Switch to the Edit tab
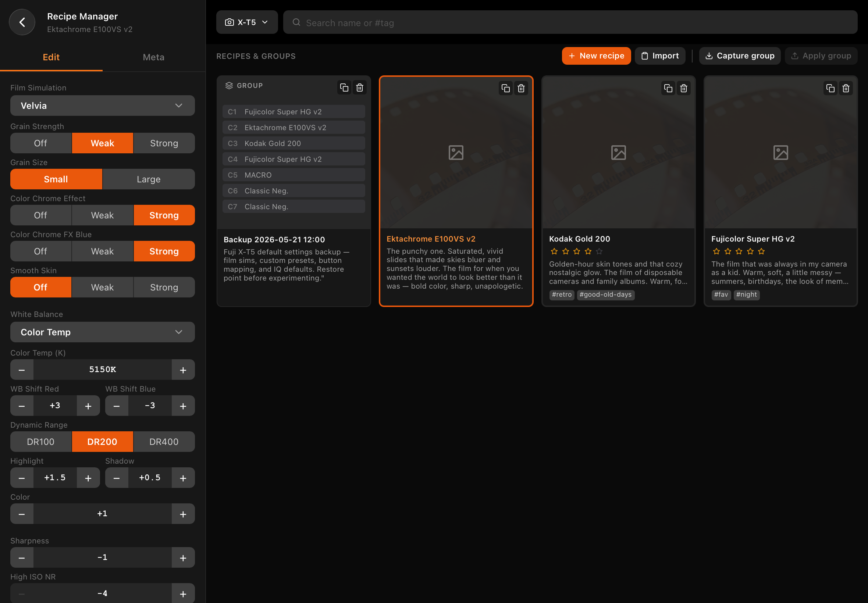Image resolution: width=868 pixels, height=603 pixels. 51,57
